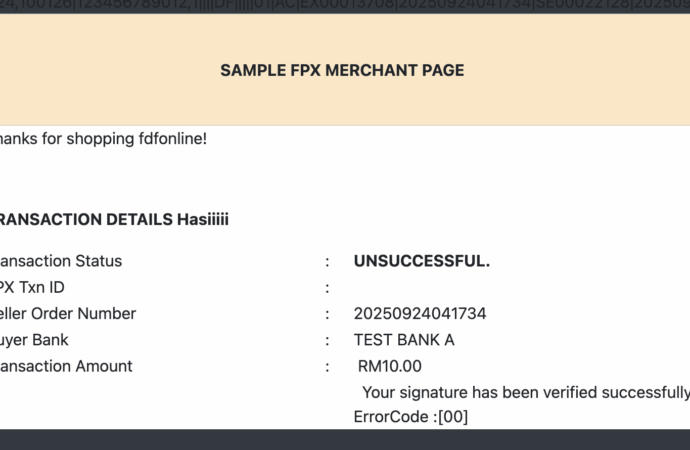Screen dimensions: 690x450
Task: Click the FPX Txn ID label
Action: (x=33, y=287)
